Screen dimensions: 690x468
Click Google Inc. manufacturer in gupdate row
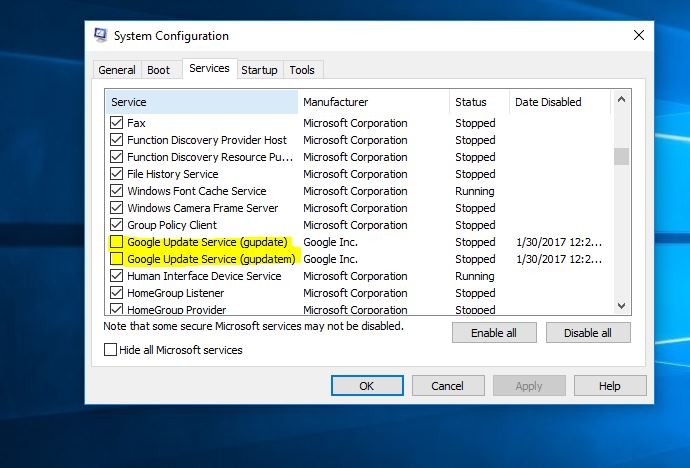[x=330, y=242]
